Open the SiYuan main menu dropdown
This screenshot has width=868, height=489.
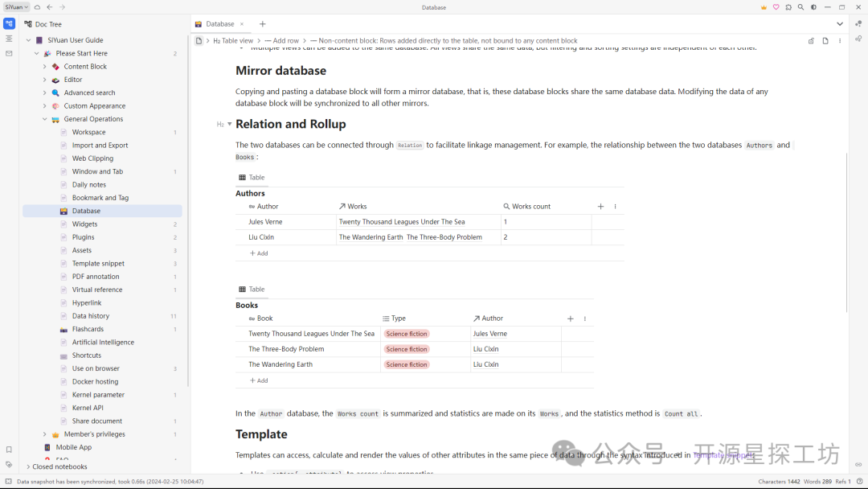(x=17, y=7)
